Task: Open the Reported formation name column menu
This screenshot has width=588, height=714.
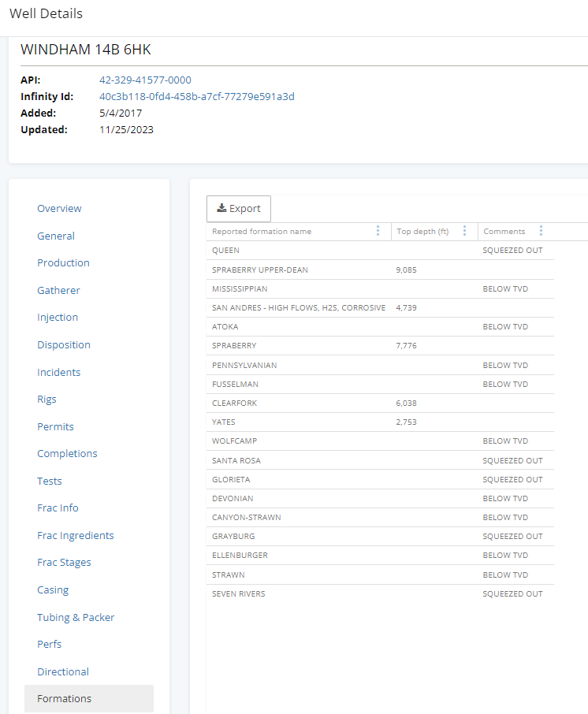Action: [x=378, y=231]
